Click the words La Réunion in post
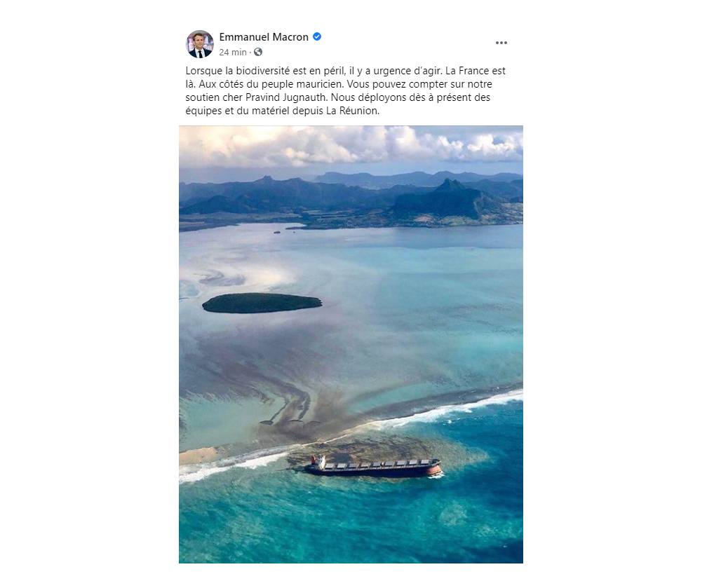Screen dimensions: 714x588 pyautogui.click(x=352, y=111)
